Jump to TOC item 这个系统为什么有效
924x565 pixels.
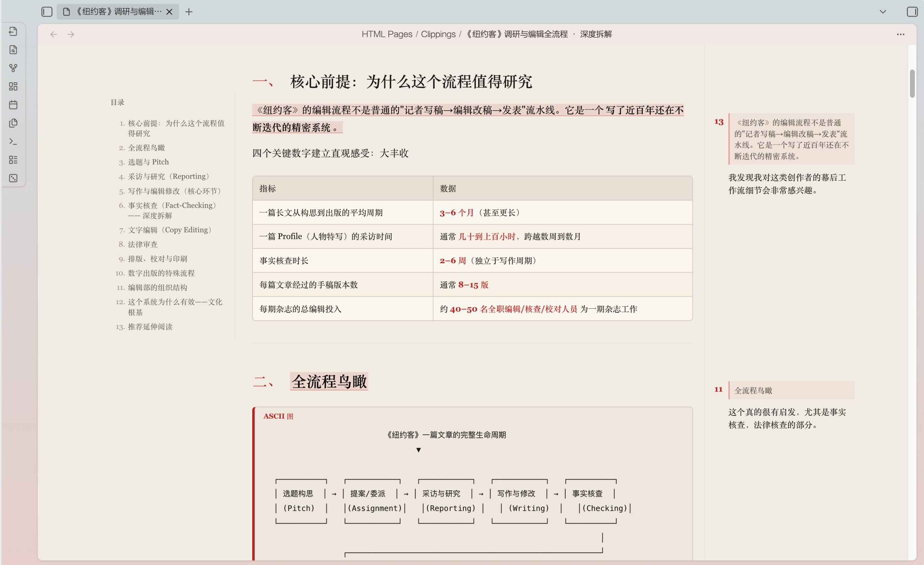(x=175, y=307)
